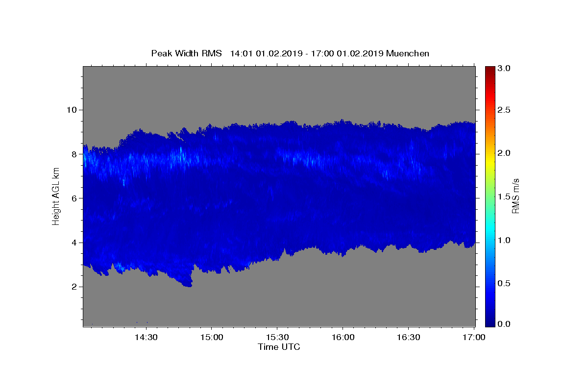
Task: Click the RMS m/s colorbar title
Action: click(515, 196)
